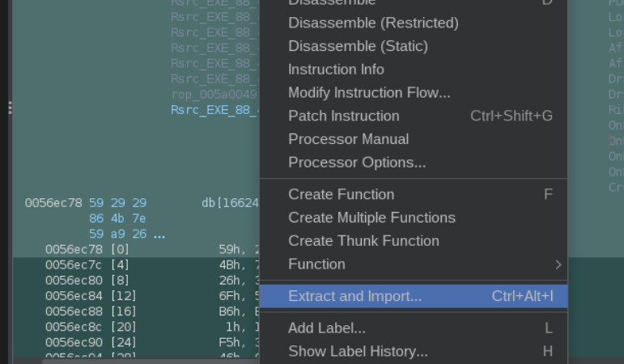Select listing row at address 0056ec7c

(x=136, y=265)
